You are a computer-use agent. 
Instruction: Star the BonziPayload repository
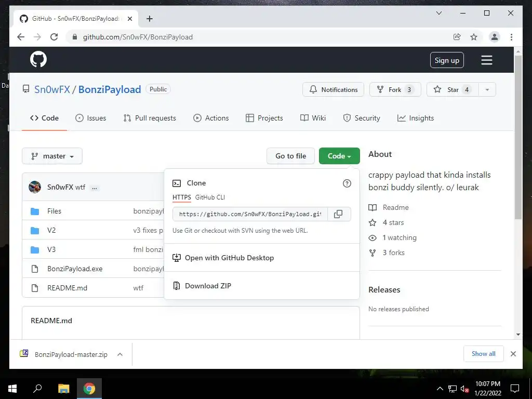pos(453,89)
